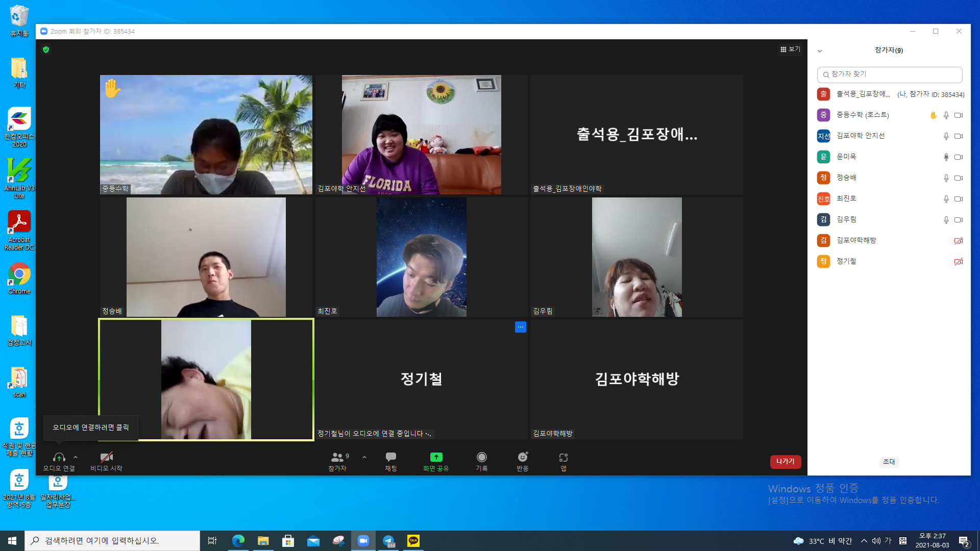Click the 초대 invite button

(x=889, y=461)
